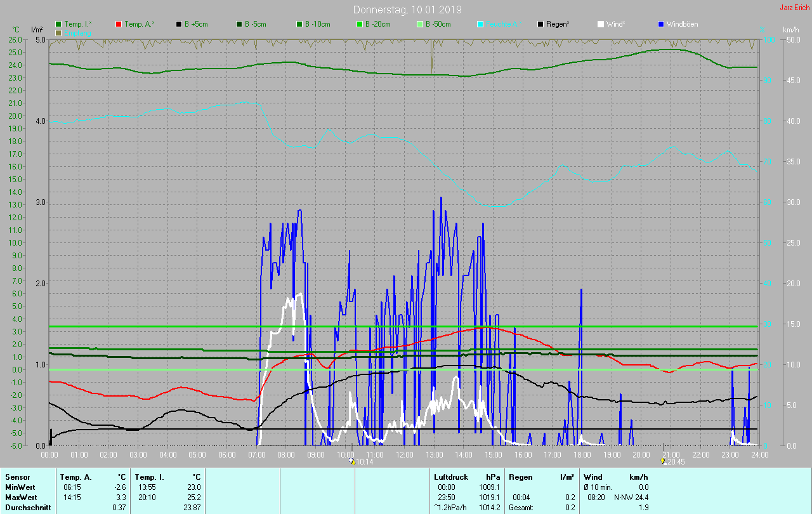Screen dimensions: 812x514
Task: Click the white Wind legend square
Action: coord(601,24)
